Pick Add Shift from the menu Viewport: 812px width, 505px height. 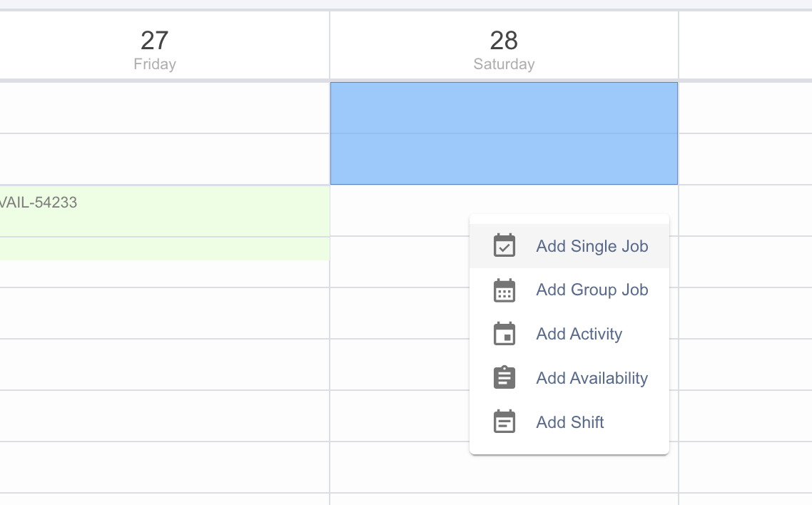point(569,422)
